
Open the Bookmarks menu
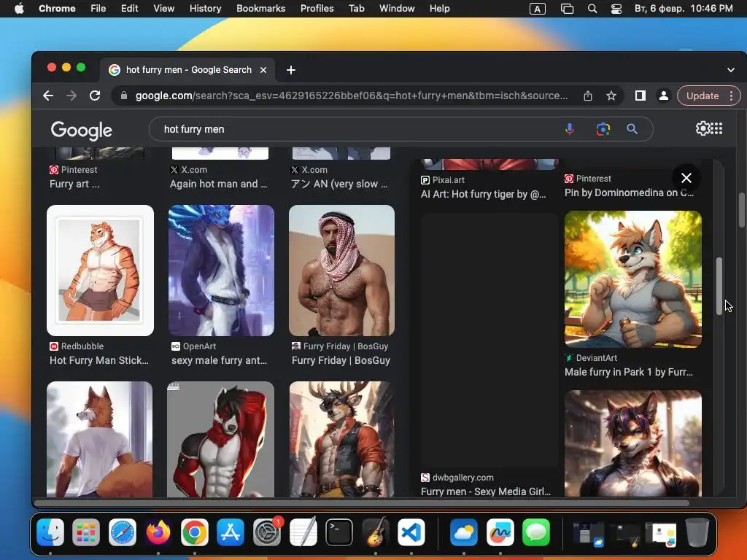260,9
